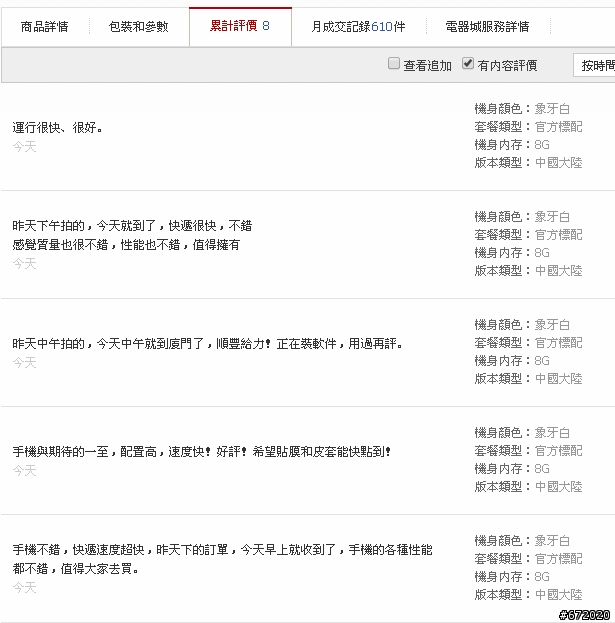This screenshot has height=623, width=615.
Task: Click 版本類型：中國大陸 beside 快遞很快 review
Action: pyautogui.click(x=528, y=271)
